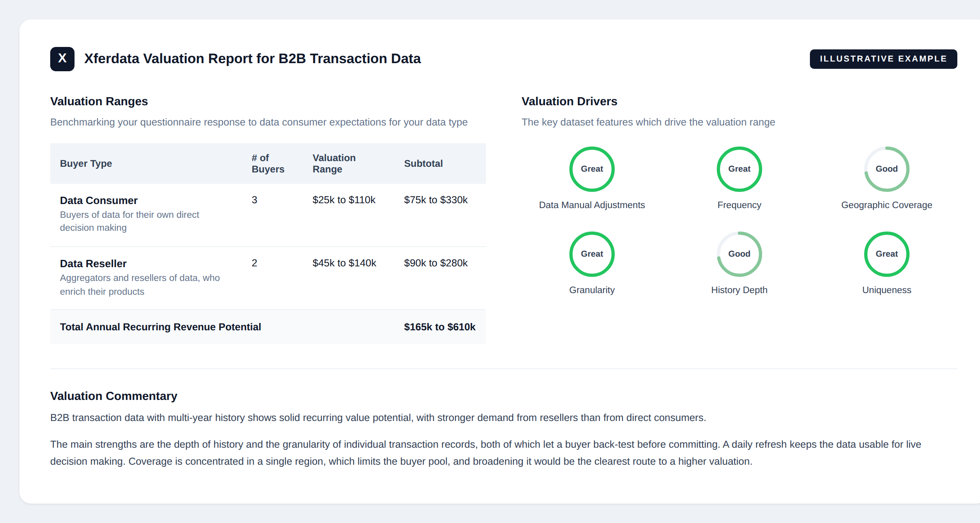Select the Data Consumer row title
The height and width of the screenshot is (523, 980).
pos(99,200)
